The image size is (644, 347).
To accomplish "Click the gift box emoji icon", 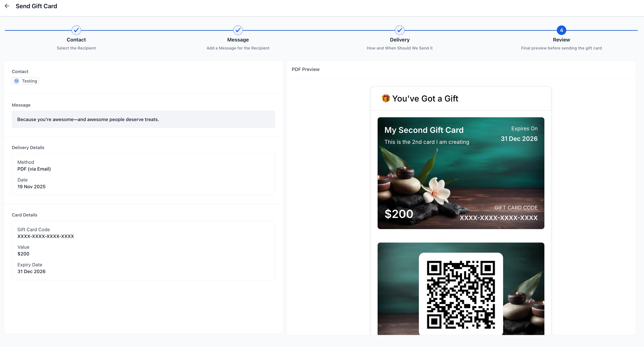I will click(386, 99).
